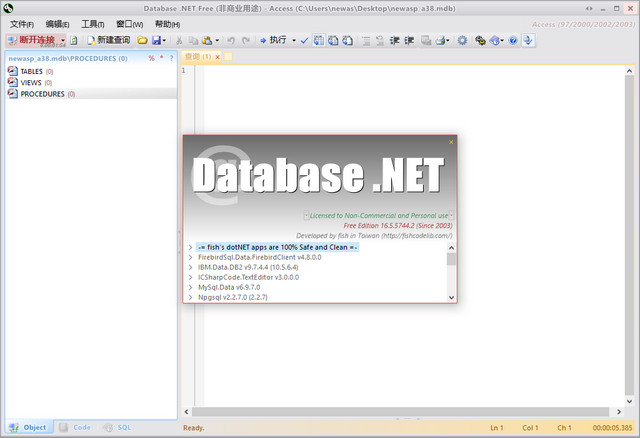Open the folder icon in toolbar
Viewport: 640px width, 438px height.
point(142,40)
